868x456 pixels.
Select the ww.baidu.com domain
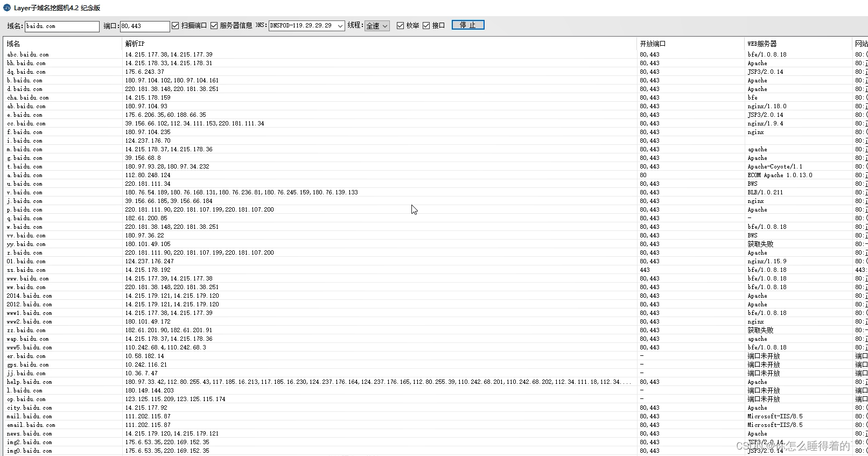point(26,287)
